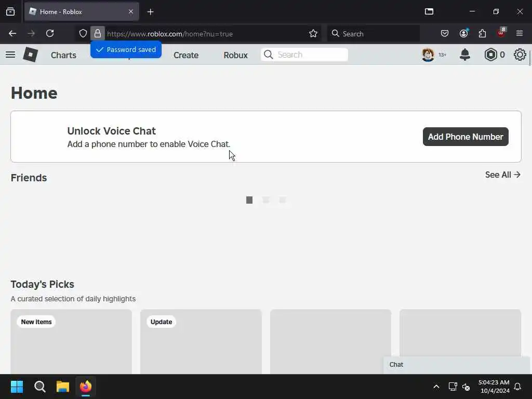Open Windows notification center bell

tap(517, 387)
